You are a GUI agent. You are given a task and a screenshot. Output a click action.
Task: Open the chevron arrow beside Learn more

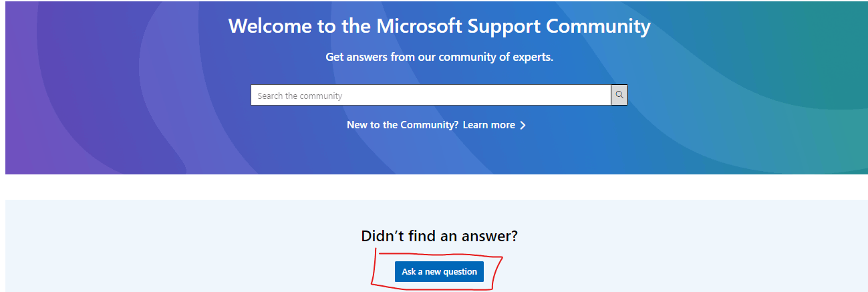523,125
